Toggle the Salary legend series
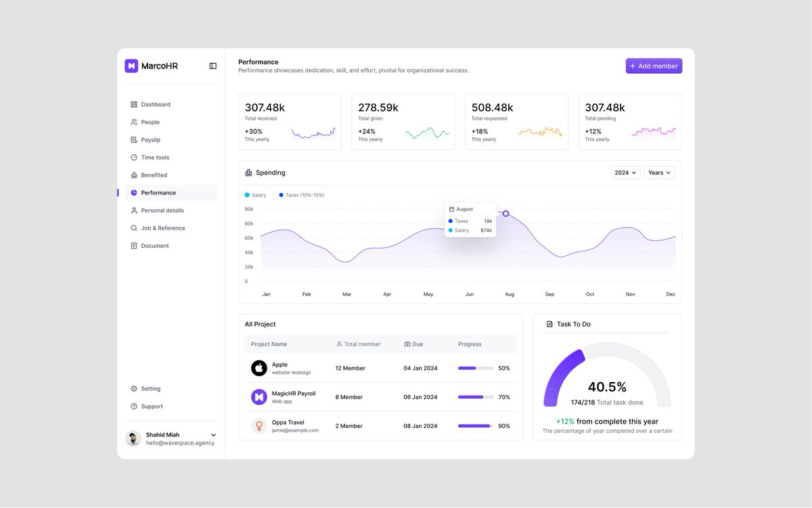 tap(256, 195)
